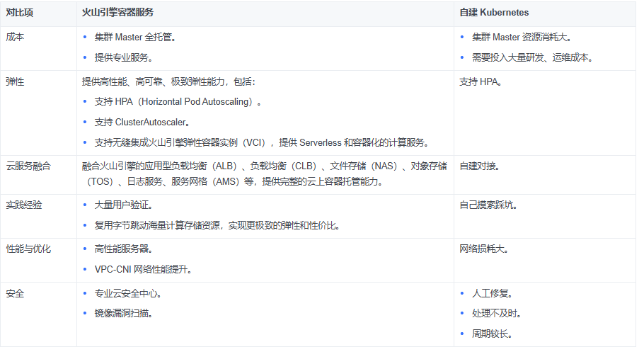The height and width of the screenshot is (347, 644).
Task: Click 支持 HPA。 in the 自建 Kubernetes column
Action: (481, 82)
